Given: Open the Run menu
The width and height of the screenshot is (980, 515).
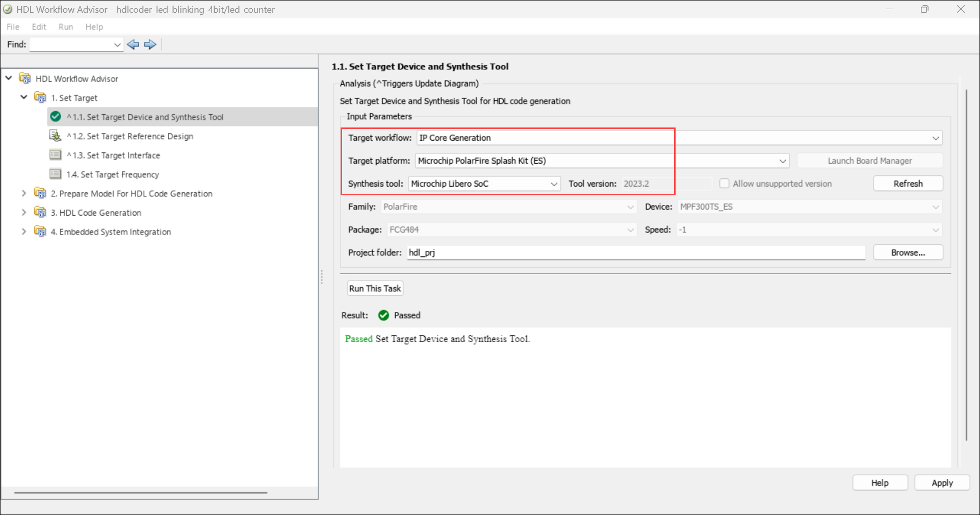Looking at the screenshot, I should (x=66, y=27).
